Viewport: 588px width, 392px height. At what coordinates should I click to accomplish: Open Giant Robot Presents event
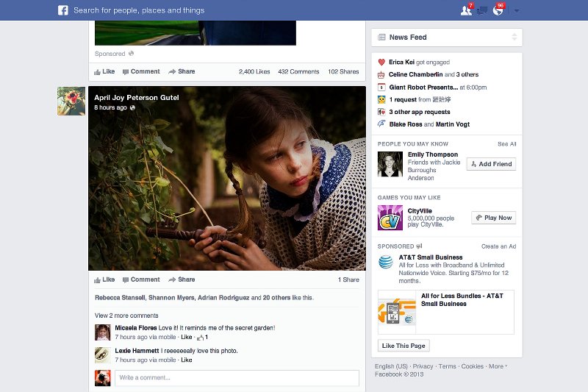pyautogui.click(x=437, y=88)
